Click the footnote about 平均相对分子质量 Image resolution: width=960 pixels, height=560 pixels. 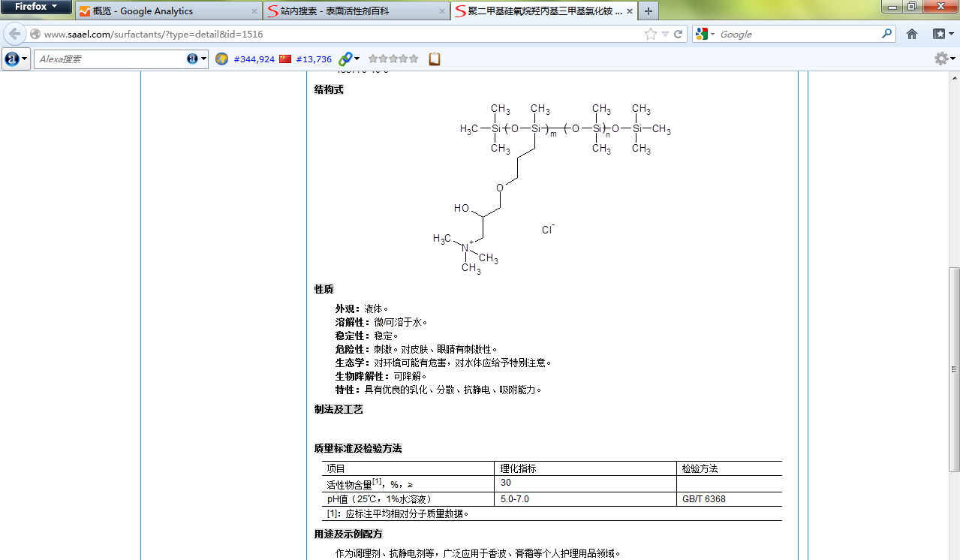pyautogui.click(x=398, y=514)
